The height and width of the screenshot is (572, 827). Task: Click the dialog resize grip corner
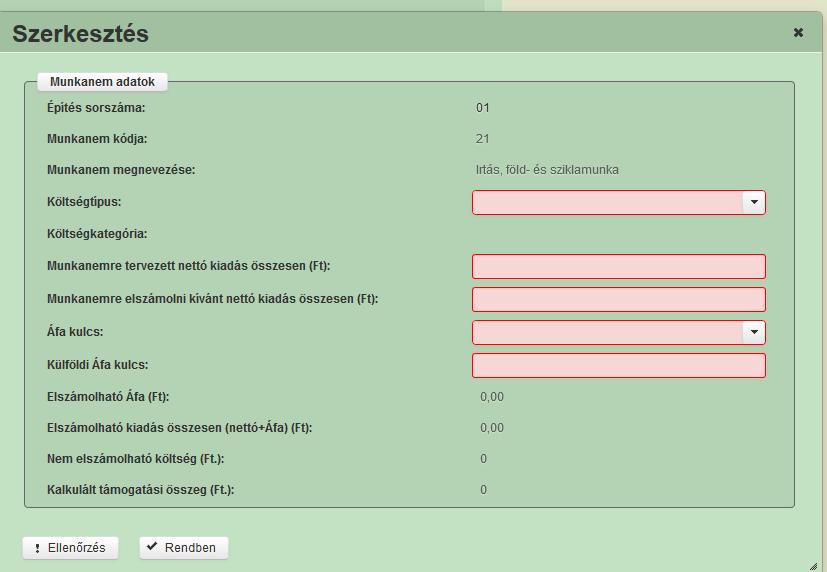(x=813, y=566)
